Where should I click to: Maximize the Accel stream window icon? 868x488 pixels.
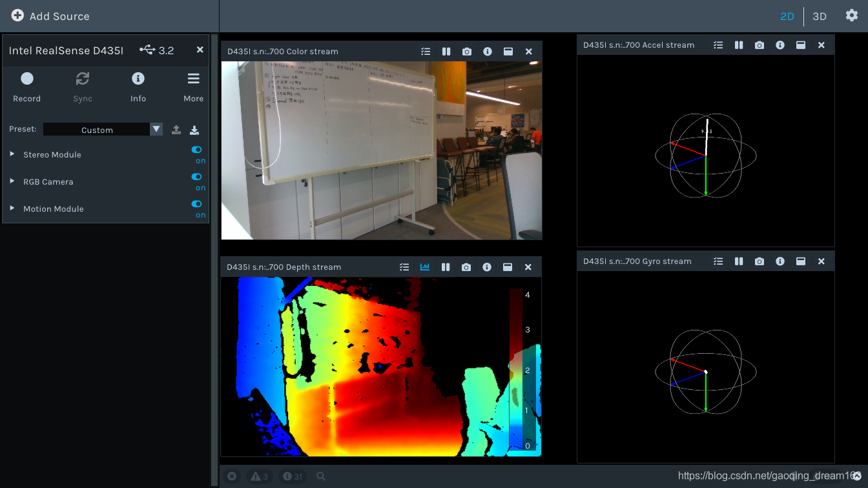[x=801, y=45]
